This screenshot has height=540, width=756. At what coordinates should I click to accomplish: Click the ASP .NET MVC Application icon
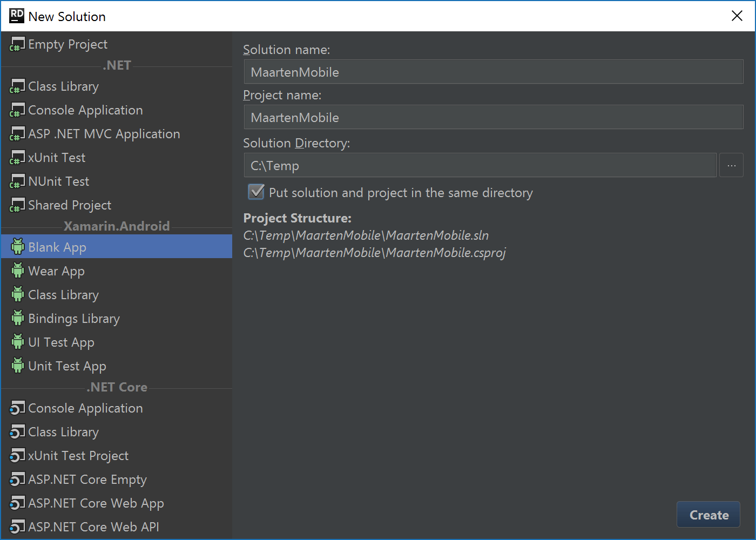tap(17, 134)
